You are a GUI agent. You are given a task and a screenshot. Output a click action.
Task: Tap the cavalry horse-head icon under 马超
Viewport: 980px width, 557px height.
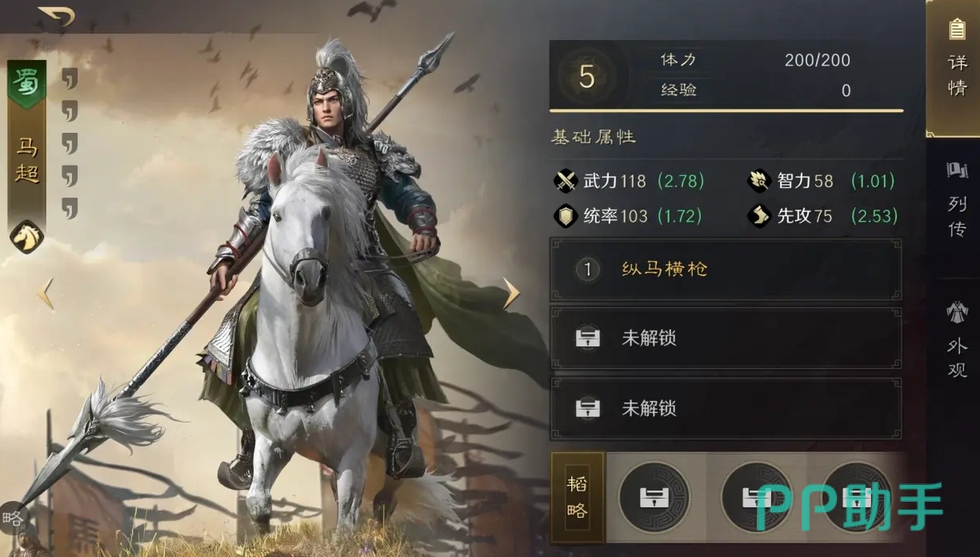(26, 237)
